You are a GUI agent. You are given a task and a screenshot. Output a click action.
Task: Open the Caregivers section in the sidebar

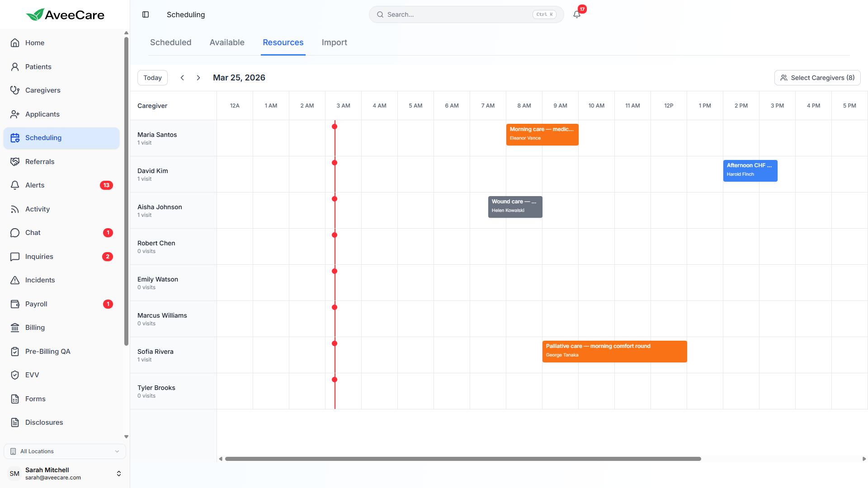[43, 90]
